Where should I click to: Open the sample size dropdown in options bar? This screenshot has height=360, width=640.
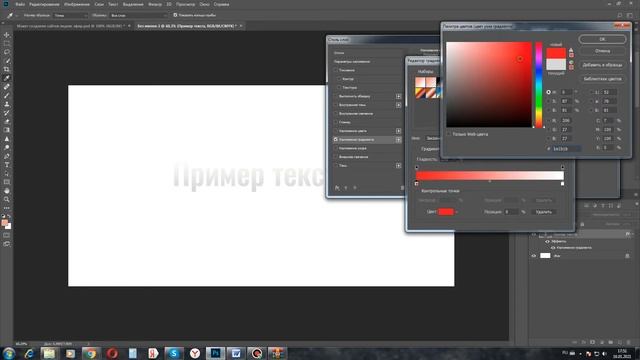(x=71, y=15)
